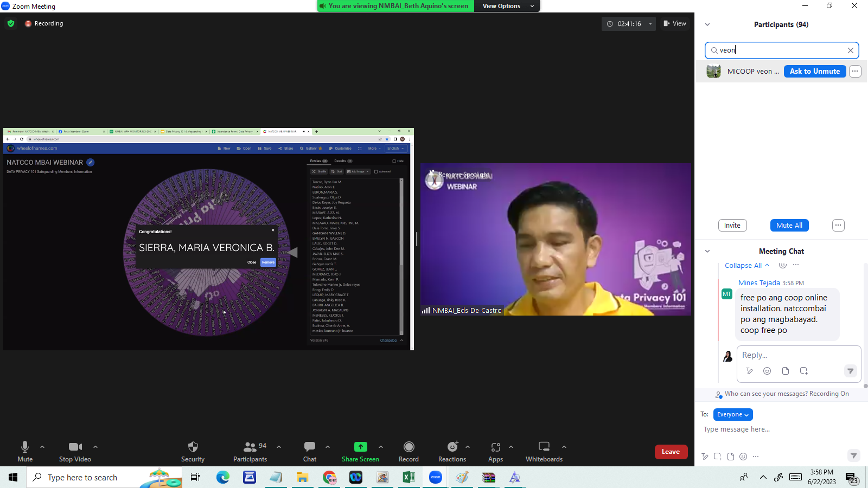The width and height of the screenshot is (868, 488).
Task: Click format icon in the reply box
Action: tap(749, 371)
